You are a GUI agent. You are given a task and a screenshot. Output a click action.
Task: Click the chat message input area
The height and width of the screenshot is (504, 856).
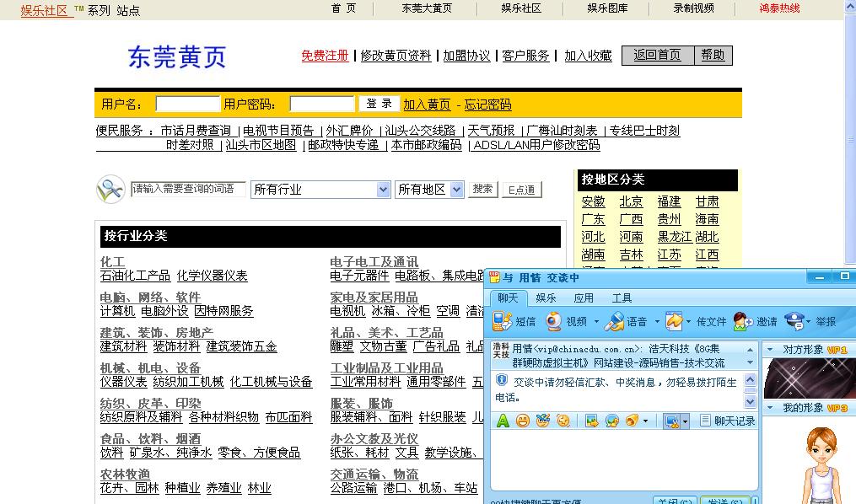click(x=623, y=459)
